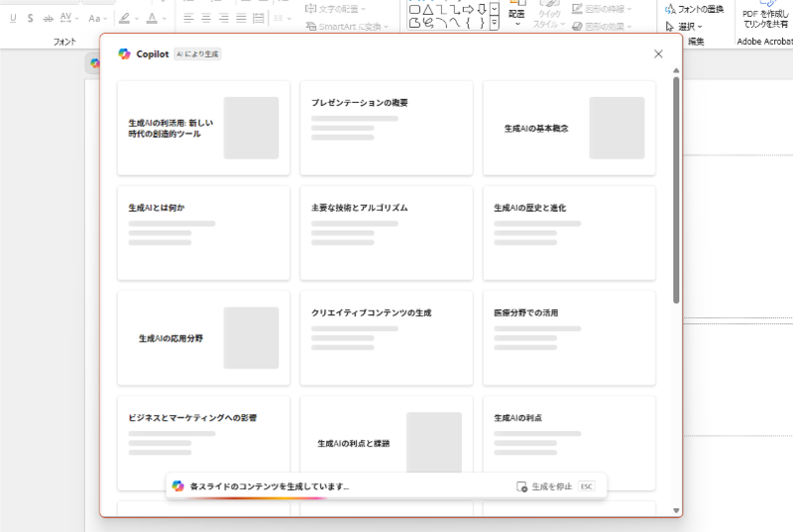Screen dimensions: 793x532
Task: Select the right arrow shape
Action: [x=468, y=10]
